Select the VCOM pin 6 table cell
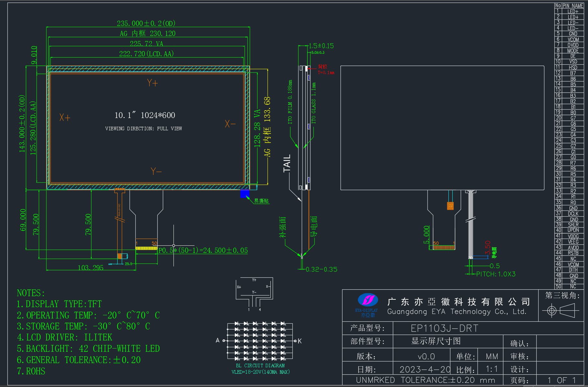This screenshot has width=588, height=387. [573, 39]
